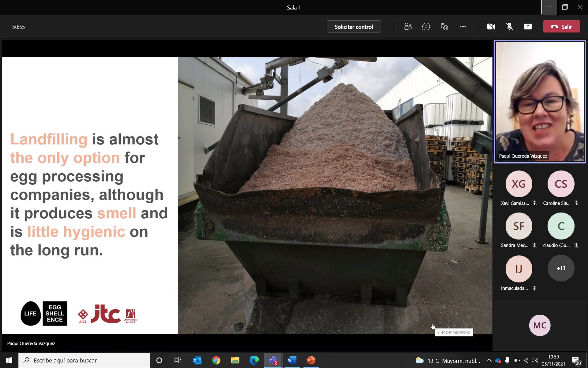Select the IJ Inmaculada avatar

[519, 269]
